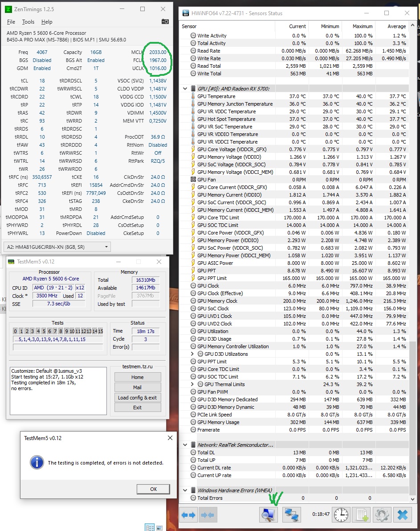420x531 pixels.
Task: Click the HWiNFO elapsed time 0:18:47
Action: tap(321, 514)
